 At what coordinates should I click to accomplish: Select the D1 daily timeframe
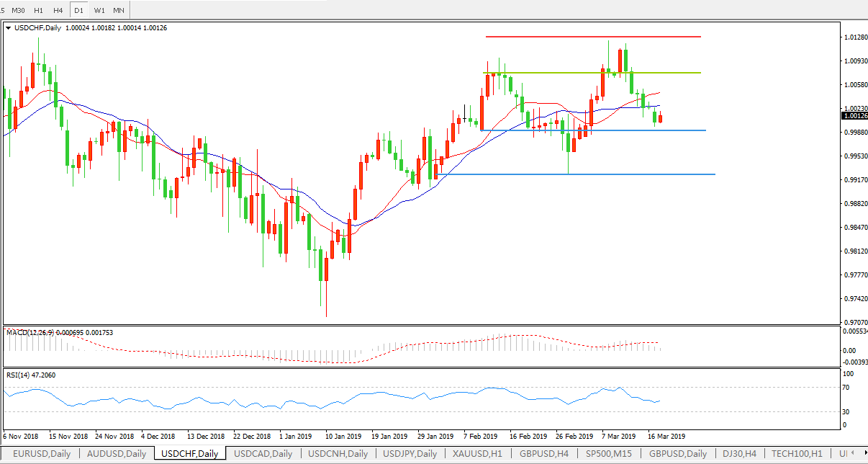coord(78,11)
